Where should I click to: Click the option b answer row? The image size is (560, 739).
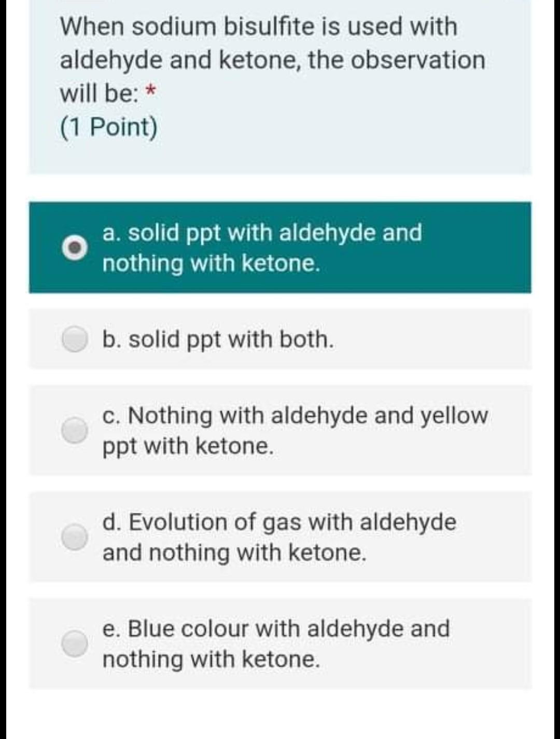point(280,339)
